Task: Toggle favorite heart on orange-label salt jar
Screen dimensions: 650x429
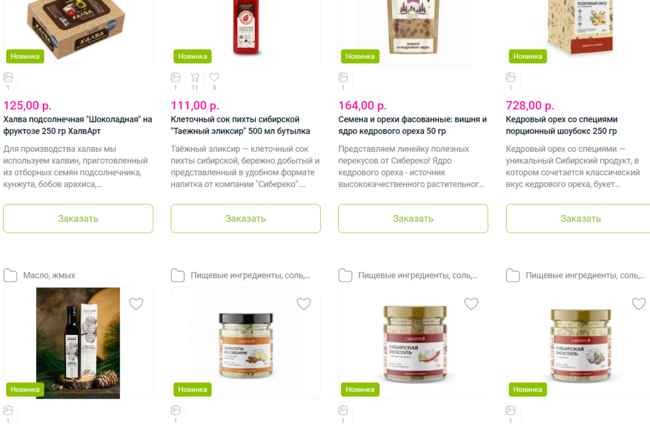Action: [303, 304]
